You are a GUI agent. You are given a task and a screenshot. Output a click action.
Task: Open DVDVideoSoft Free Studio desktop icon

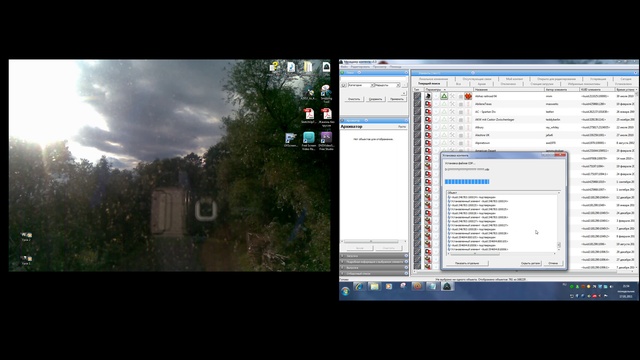tap(326, 141)
